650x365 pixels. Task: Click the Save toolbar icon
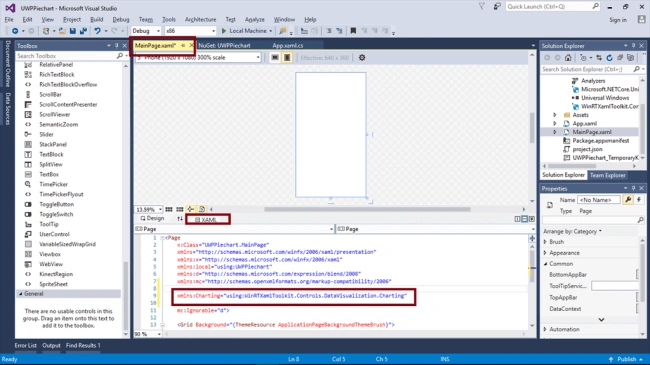point(73,31)
